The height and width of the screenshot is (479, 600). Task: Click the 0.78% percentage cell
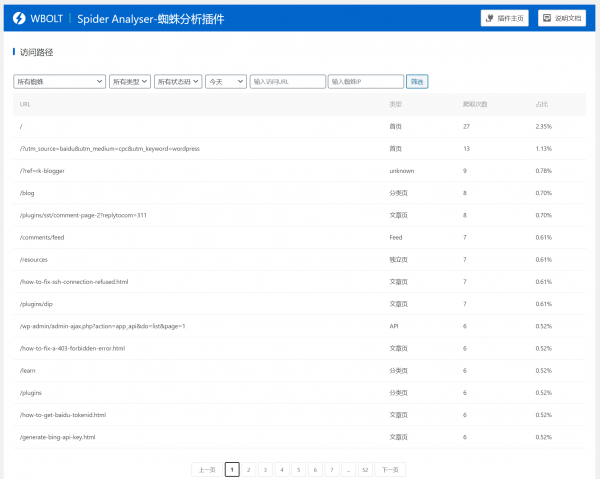coord(543,171)
